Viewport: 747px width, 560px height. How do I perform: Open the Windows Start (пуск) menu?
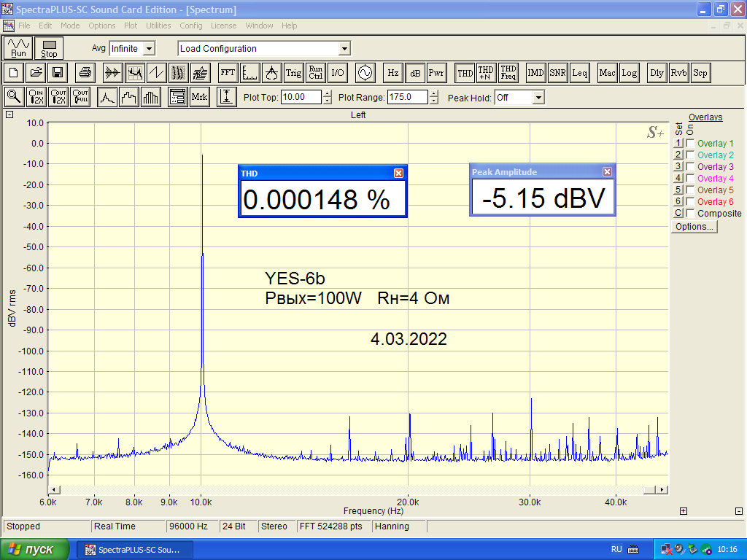click(x=34, y=550)
